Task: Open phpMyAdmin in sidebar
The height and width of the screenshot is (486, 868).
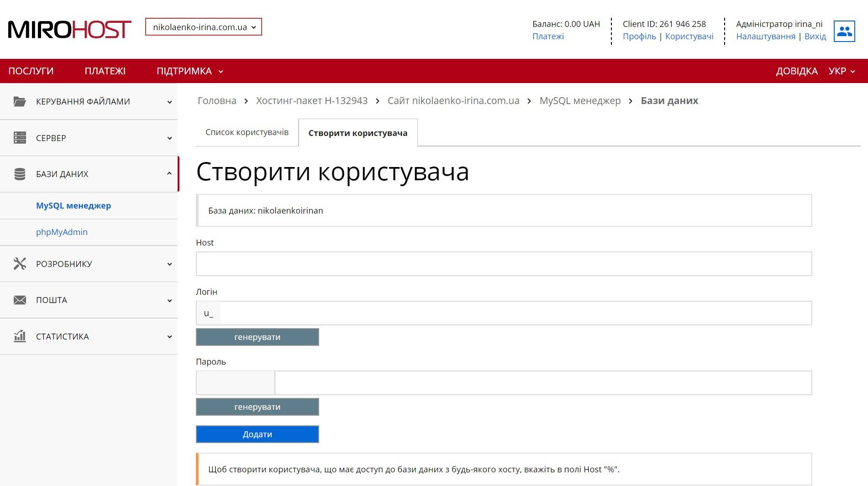Action: point(62,232)
